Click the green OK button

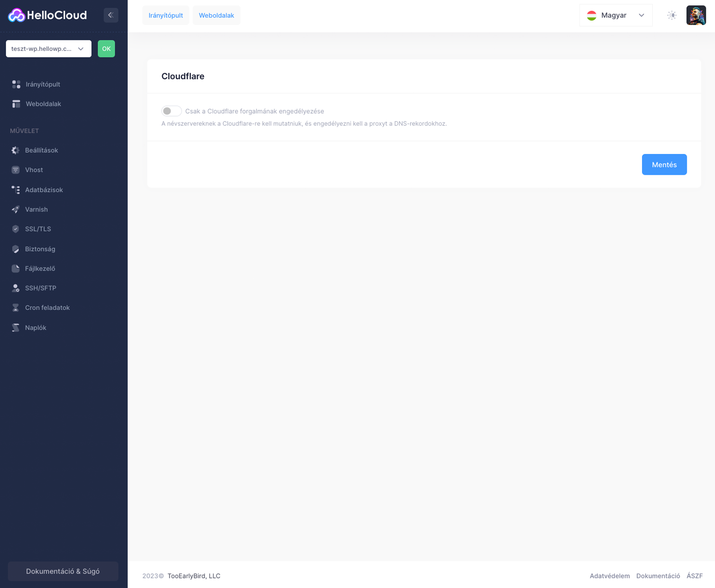coord(106,48)
